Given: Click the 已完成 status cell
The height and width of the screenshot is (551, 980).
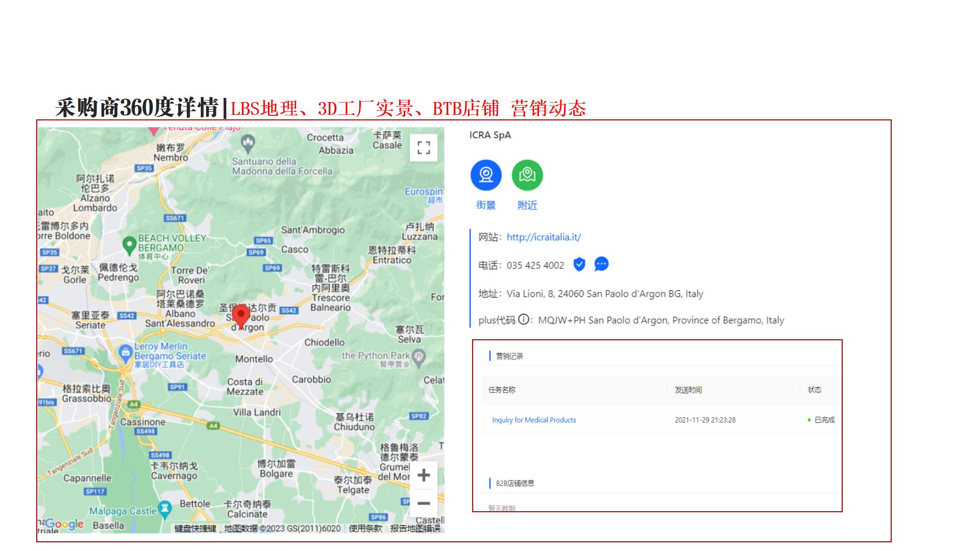Looking at the screenshot, I should (x=821, y=420).
